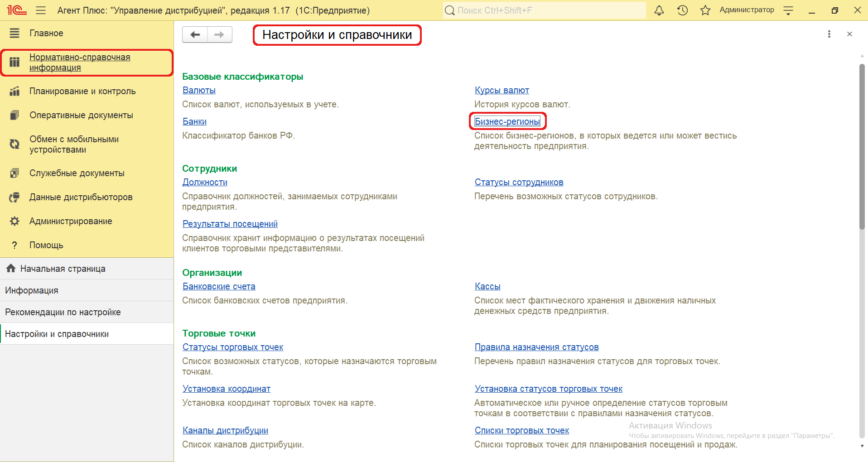Click the search field in title bar
Image resolution: width=868 pixels, height=462 pixels.
click(x=544, y=10)
